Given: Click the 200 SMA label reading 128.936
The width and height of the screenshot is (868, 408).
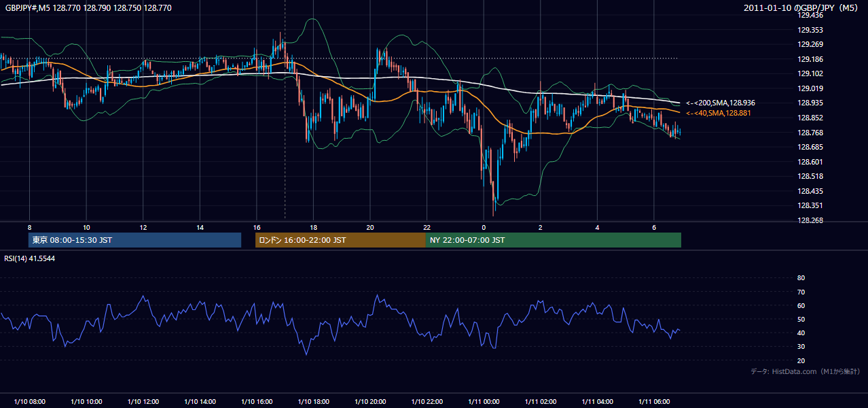Looking at the screenshot, I should click(x=721, y=103).
